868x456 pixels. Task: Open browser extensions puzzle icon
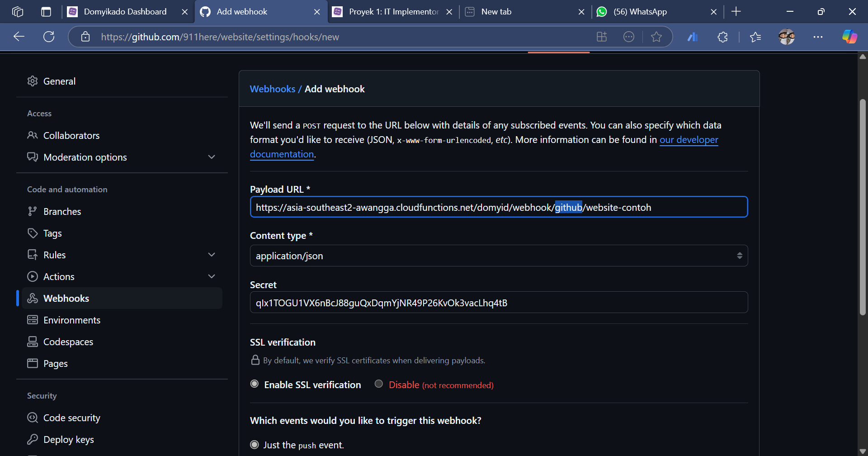[x=723, y=37]
